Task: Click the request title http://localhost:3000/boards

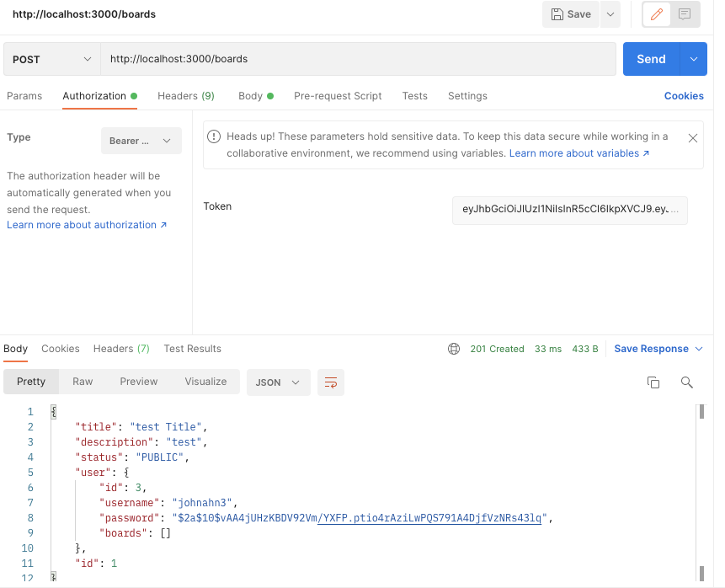Action: point(84,14)
